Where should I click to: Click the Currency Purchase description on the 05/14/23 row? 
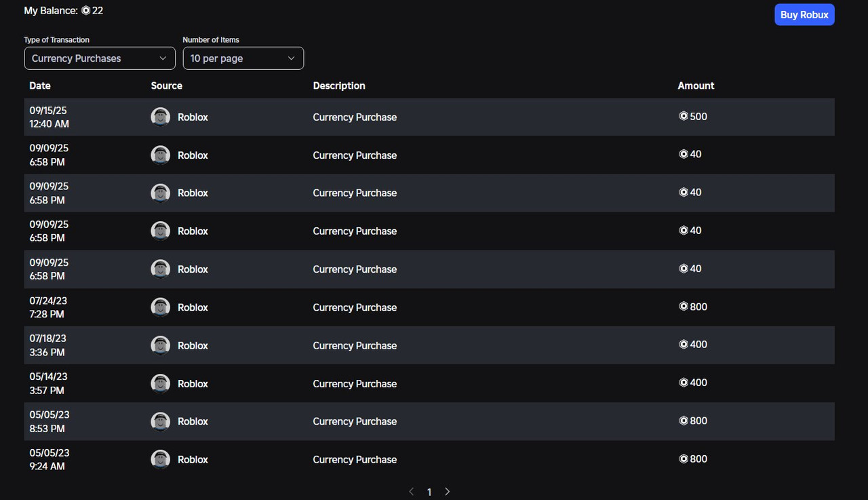pyautogui.click(x=355, y=383)
